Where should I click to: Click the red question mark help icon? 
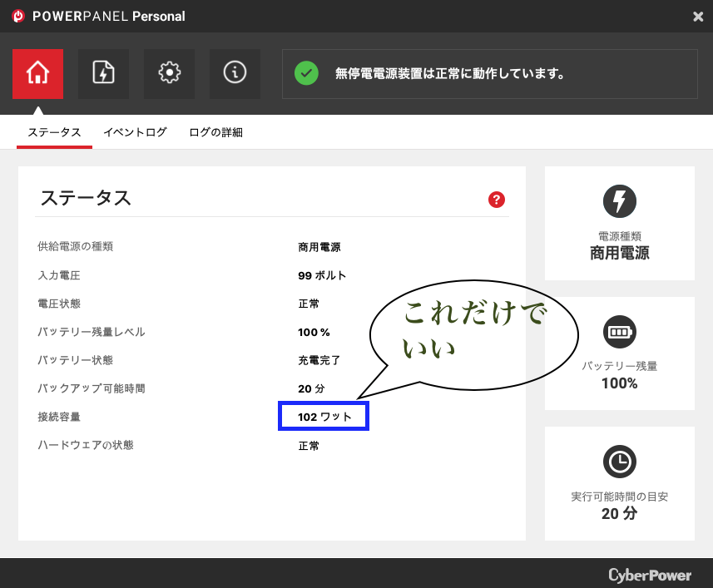[x=497, y=200]
